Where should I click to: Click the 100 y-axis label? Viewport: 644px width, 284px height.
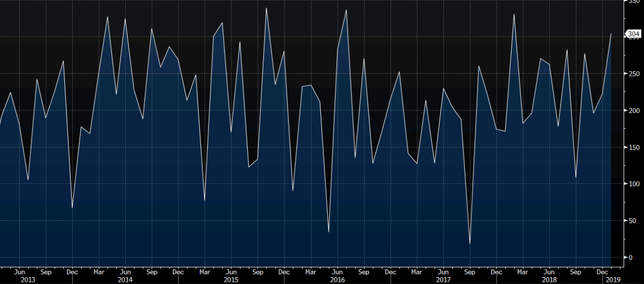[634, 184]
